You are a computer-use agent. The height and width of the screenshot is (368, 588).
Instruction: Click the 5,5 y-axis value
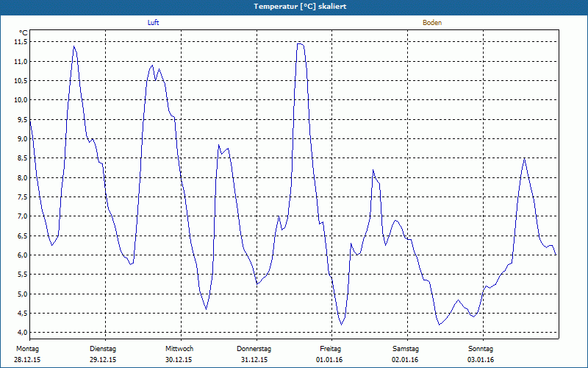tap(22, 274)
